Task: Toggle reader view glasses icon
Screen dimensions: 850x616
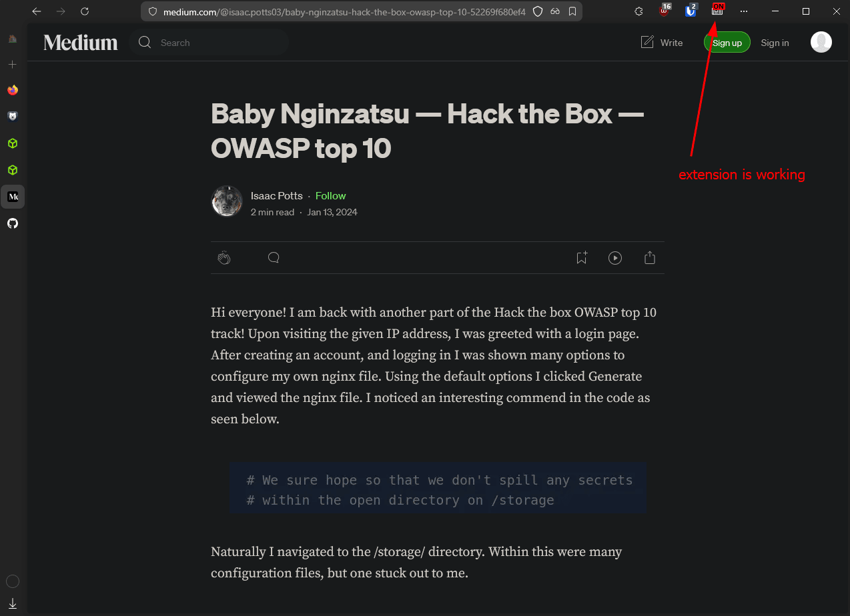Action: coord(555,11)
